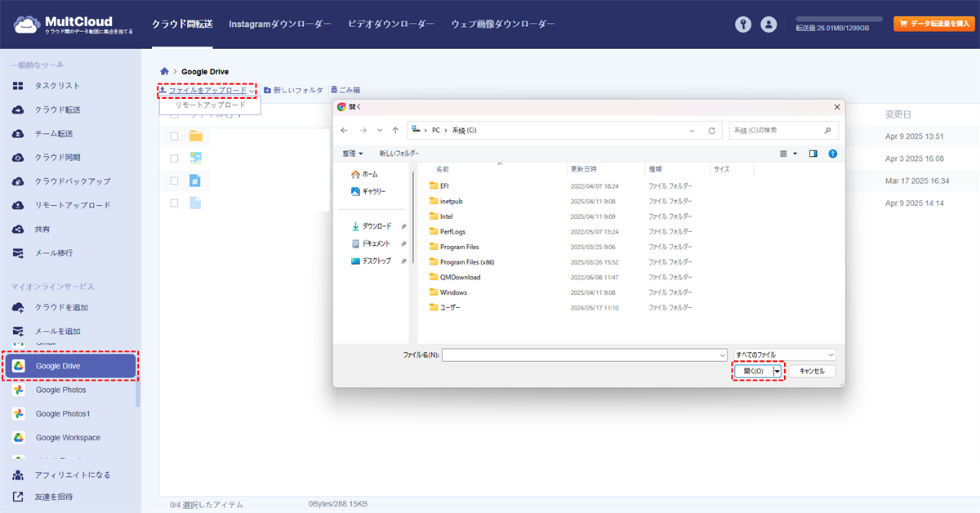Viewport: 980px width, 513px height.
Task: Click the データ転送量を購入 button
Action: 933,24
